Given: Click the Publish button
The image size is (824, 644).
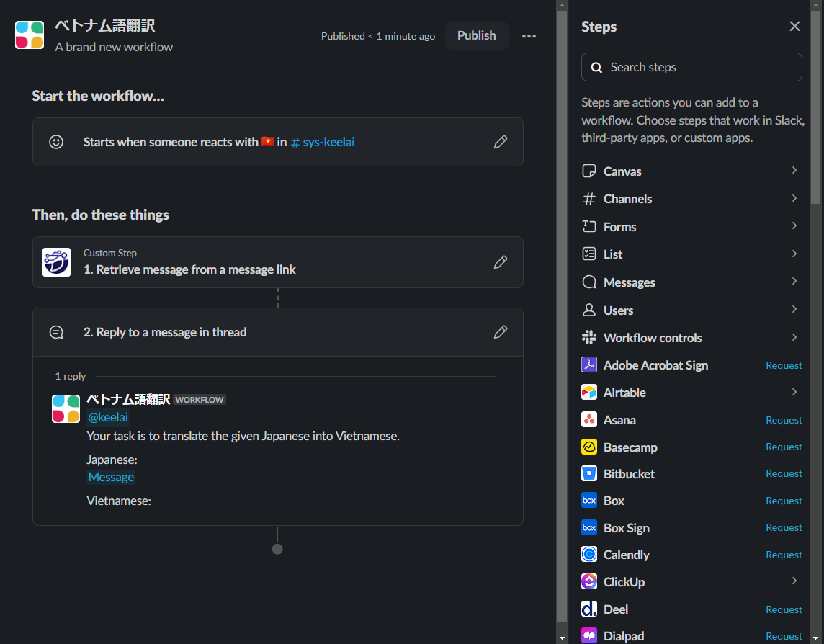Looking at the screenshot, I should click(477, 36).
